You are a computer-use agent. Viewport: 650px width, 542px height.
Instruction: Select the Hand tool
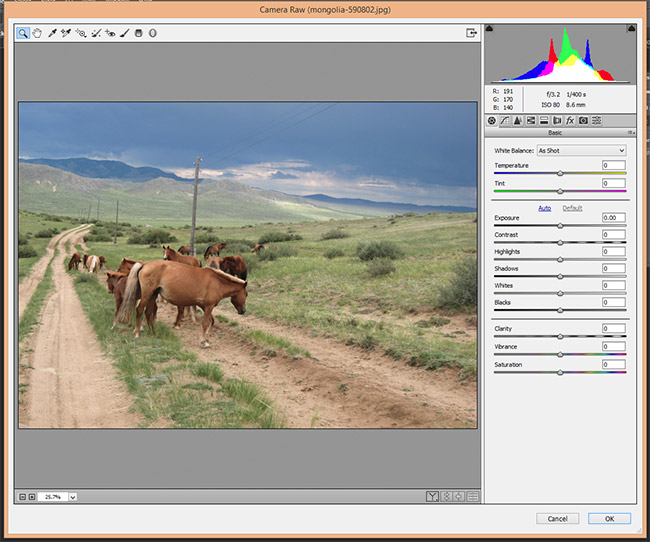pos(37,33)
